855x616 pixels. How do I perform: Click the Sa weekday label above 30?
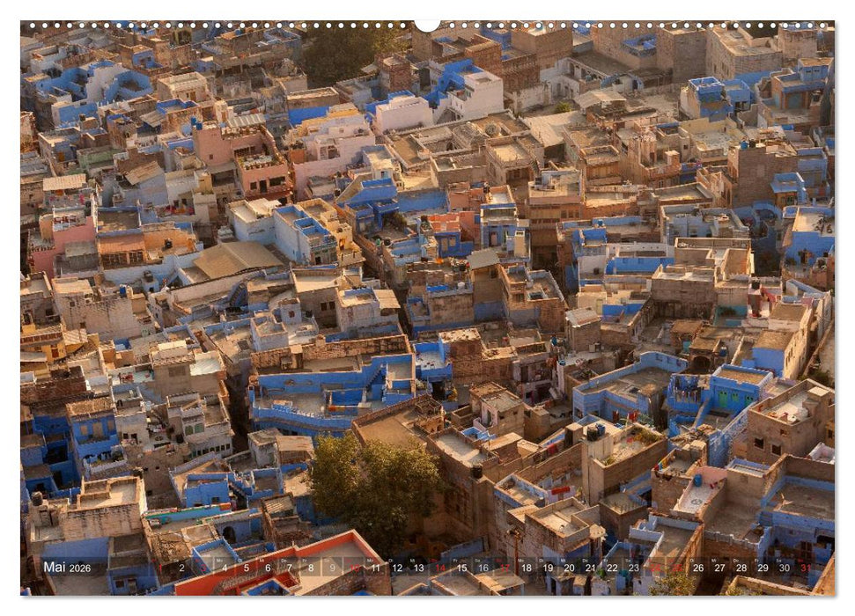[780, 560]
